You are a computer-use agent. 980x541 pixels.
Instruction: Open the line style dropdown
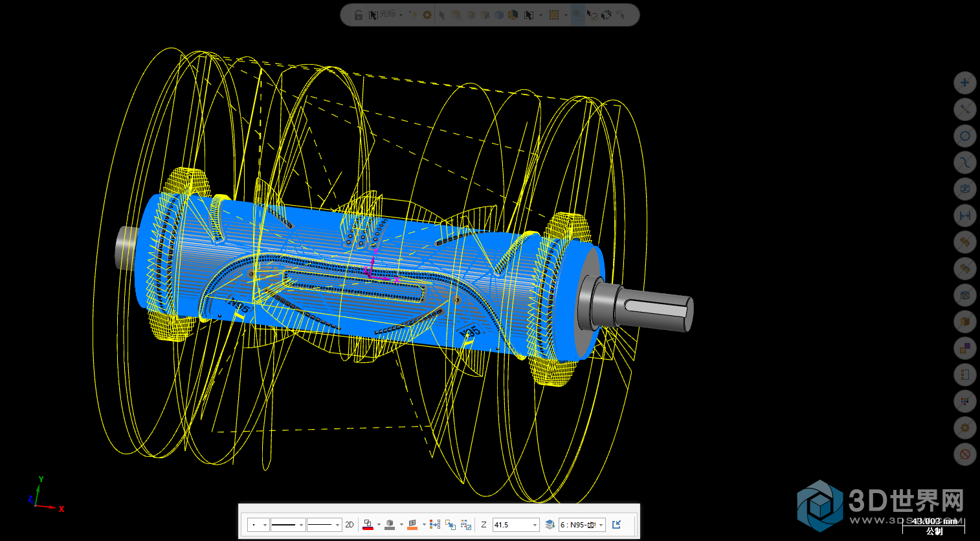coord(287,525)
